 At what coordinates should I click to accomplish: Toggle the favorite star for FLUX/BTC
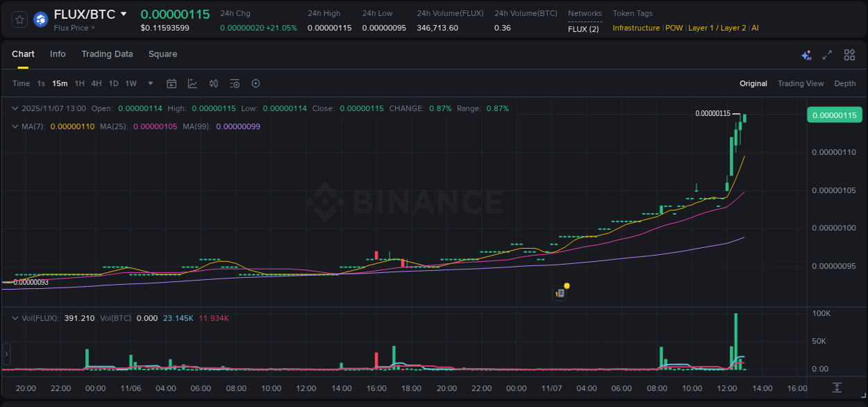click(x=19, y=19)
